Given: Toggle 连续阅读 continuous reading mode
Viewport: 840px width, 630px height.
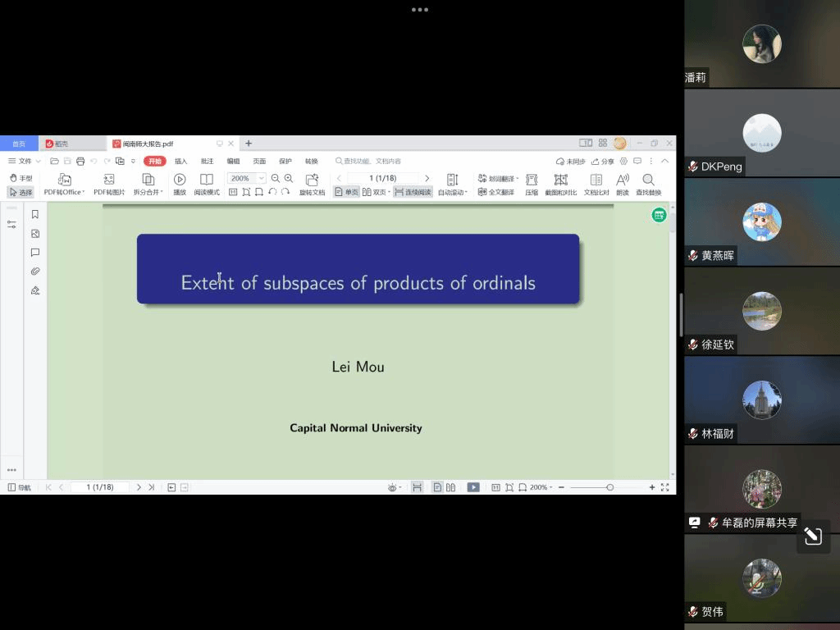Looking at the screenshot, I should (x=413, y=192).
